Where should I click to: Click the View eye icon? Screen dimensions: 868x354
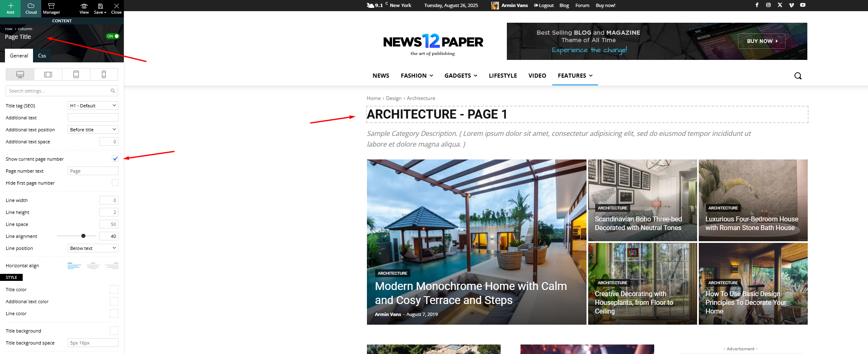tap(84, 6)
